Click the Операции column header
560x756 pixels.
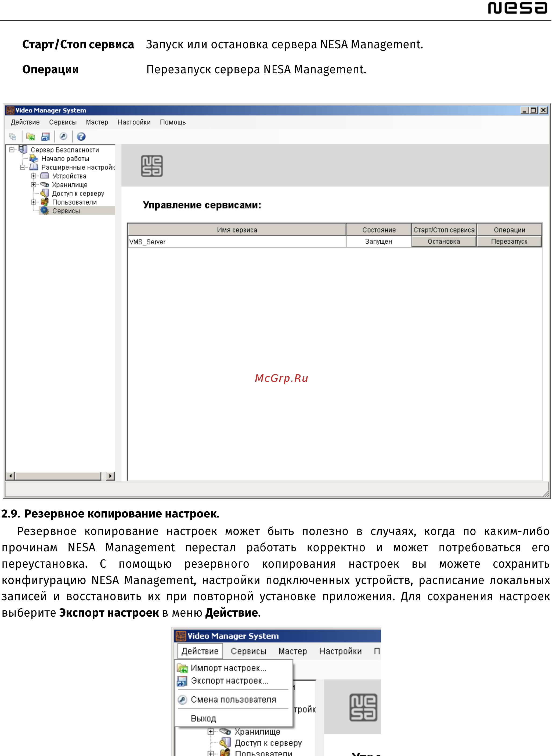click(509, 230)
